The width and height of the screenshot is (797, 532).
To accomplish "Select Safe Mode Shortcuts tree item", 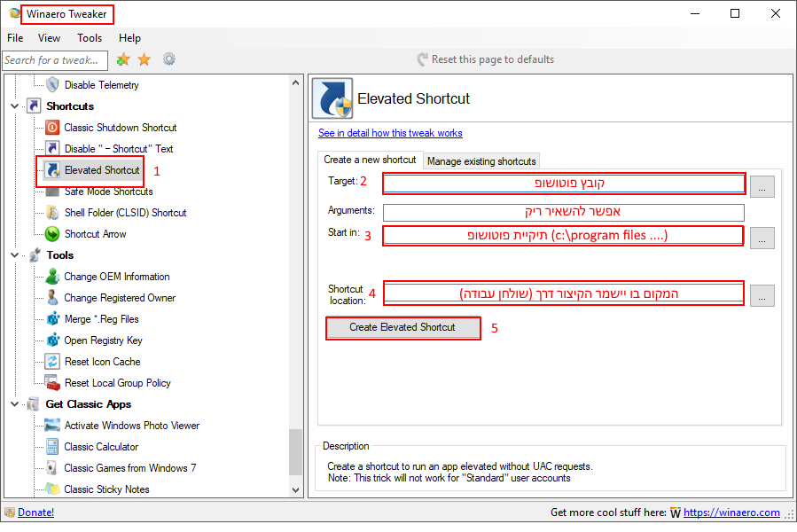I will tap(109, 192).
